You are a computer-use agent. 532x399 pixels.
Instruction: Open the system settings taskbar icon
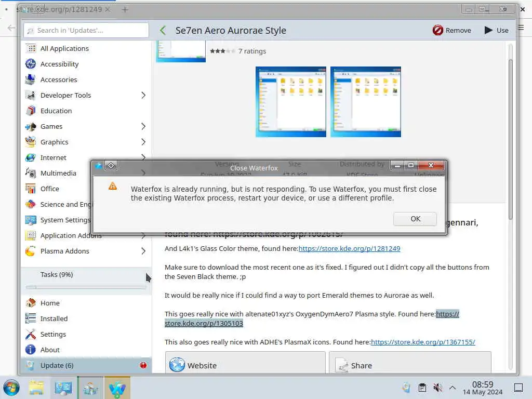63,388
